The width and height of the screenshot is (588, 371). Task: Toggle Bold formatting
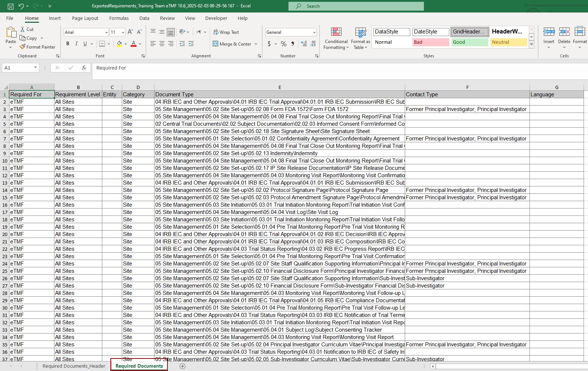[68, 44]
